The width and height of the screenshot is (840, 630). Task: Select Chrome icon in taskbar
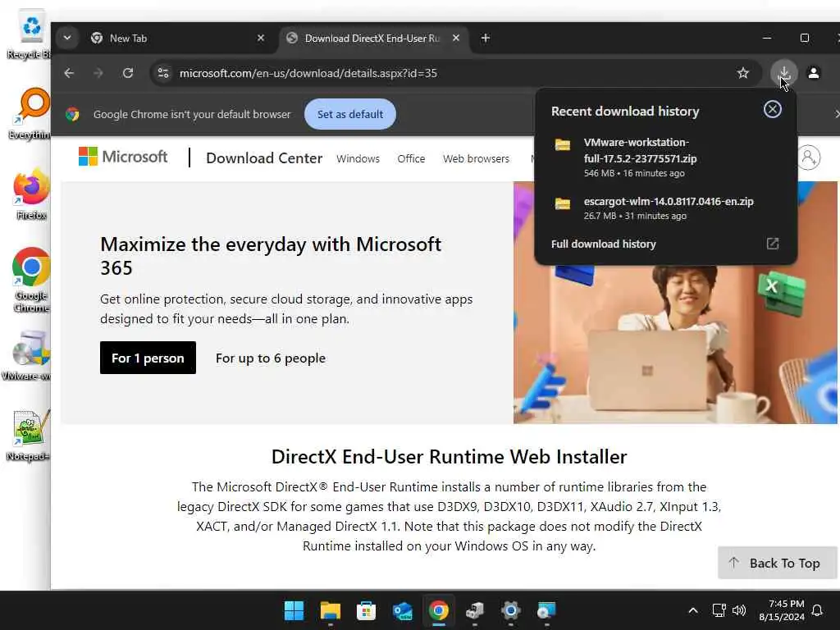click(x=438, y=610)
